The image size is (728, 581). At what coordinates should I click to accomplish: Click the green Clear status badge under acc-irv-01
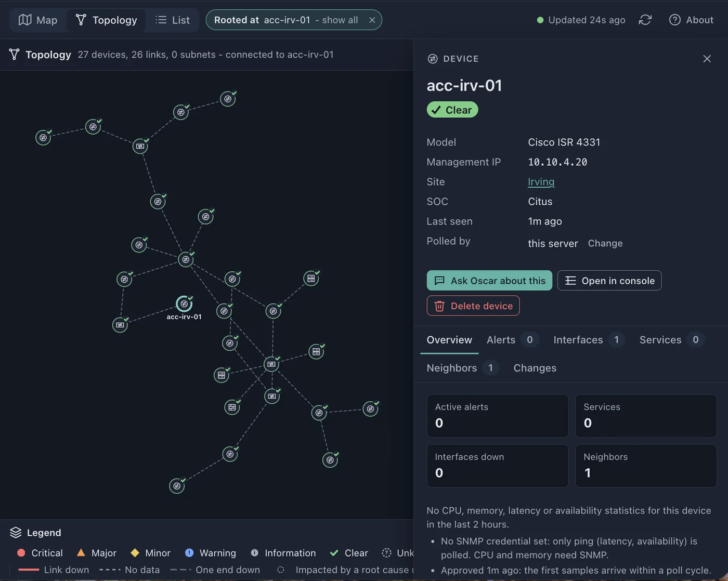point(452,110)
